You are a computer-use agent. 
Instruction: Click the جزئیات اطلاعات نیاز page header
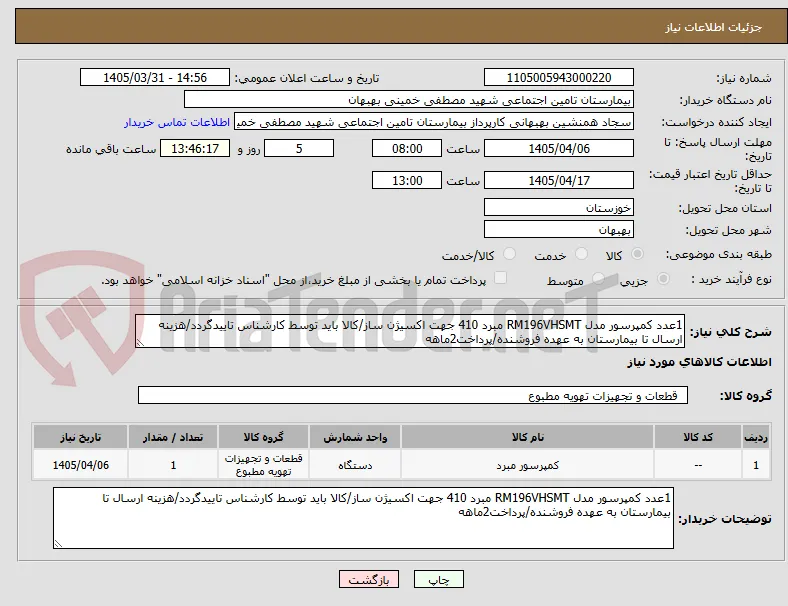[713, 27]
